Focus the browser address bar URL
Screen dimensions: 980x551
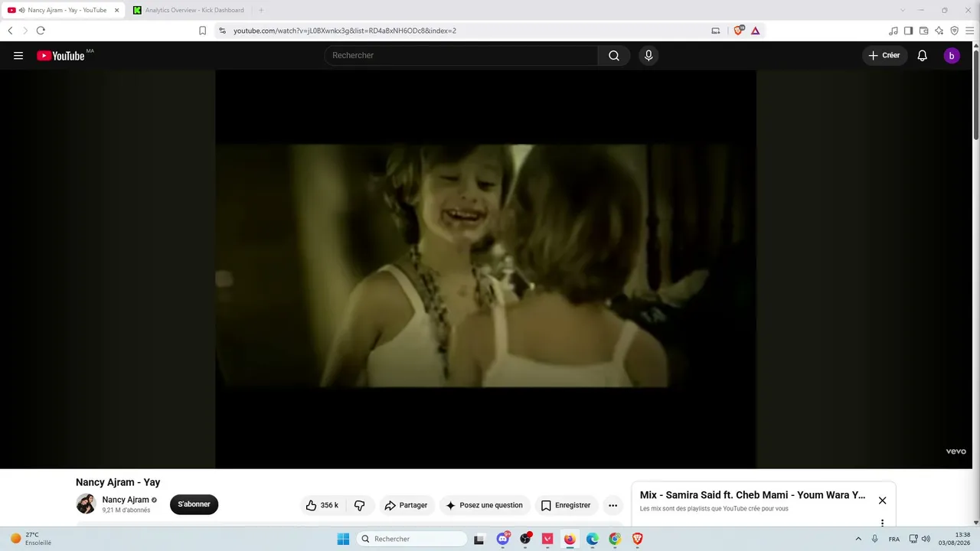(345, 31)
